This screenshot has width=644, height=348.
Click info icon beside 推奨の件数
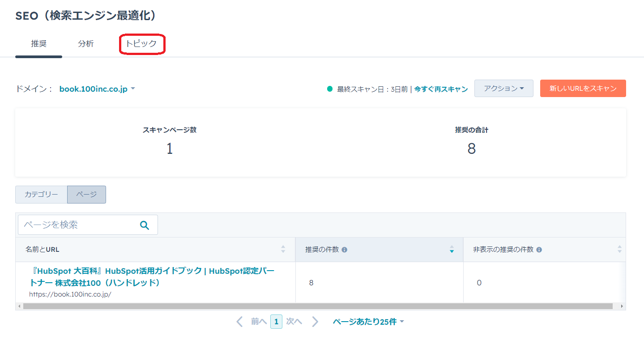coord(344,250)
